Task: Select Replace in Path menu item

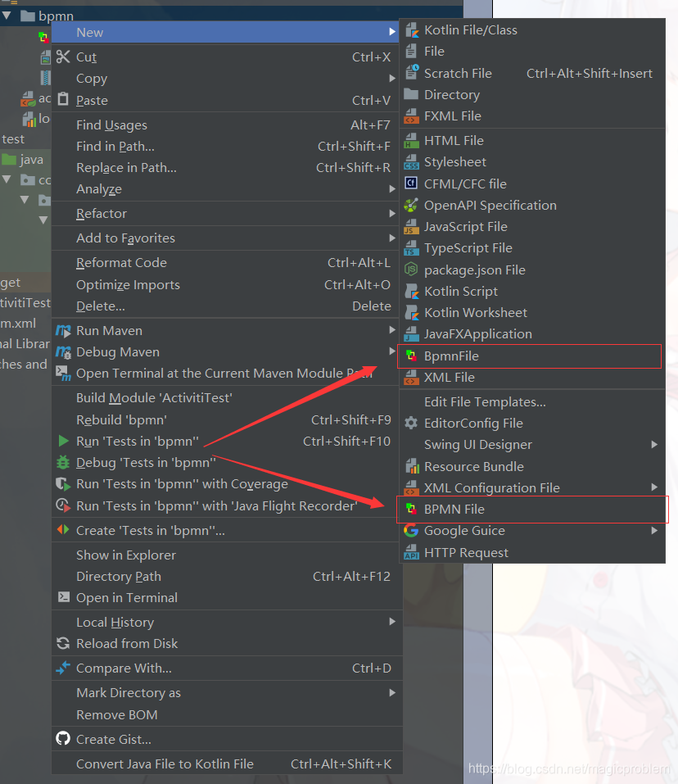Action: pyautogui.click(x=227, y=167)
